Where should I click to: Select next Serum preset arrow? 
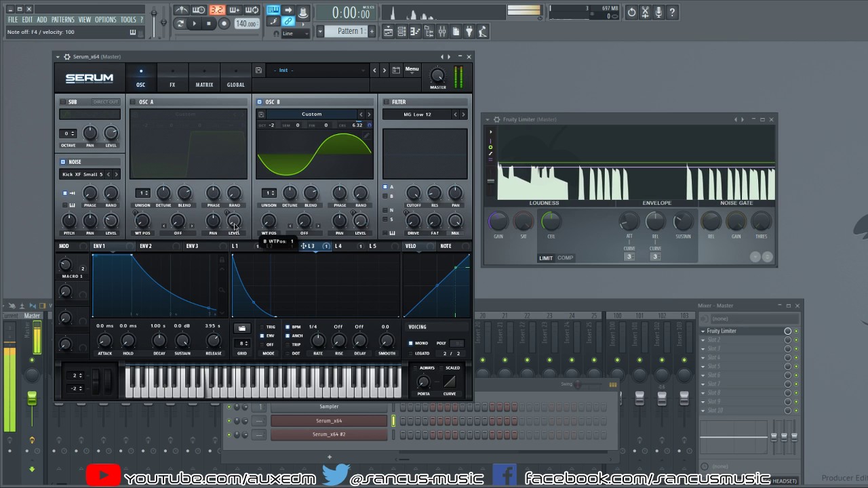point(384,70)
